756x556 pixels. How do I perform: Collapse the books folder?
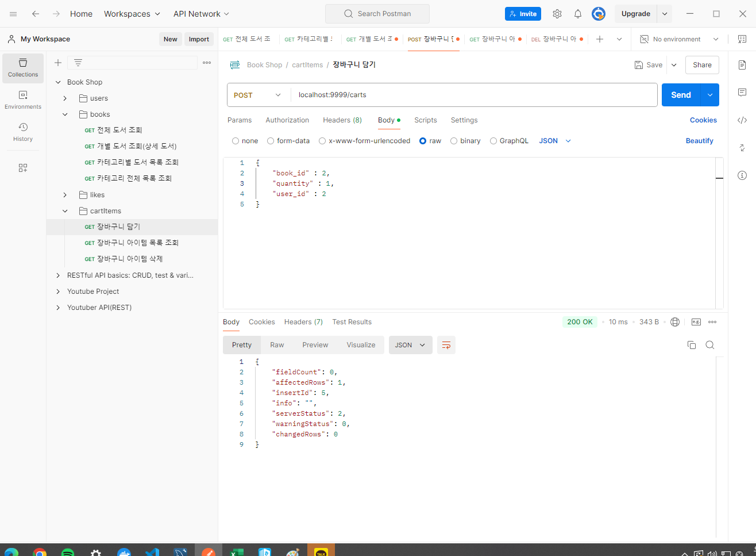(65, 114)
